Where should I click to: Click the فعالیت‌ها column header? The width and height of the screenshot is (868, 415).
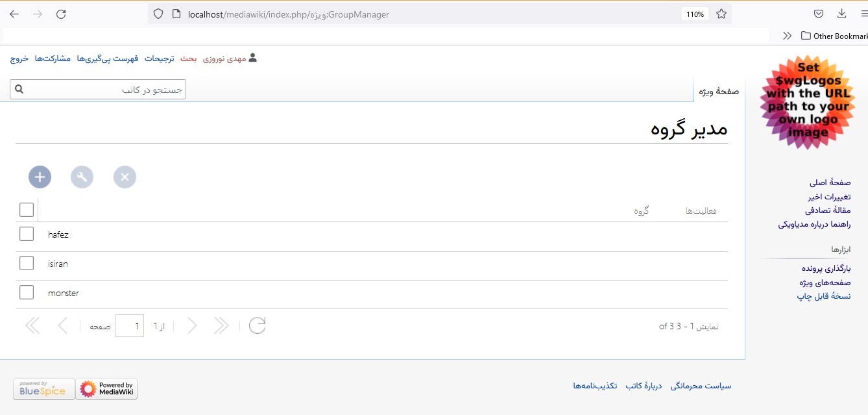click(701, 211)
